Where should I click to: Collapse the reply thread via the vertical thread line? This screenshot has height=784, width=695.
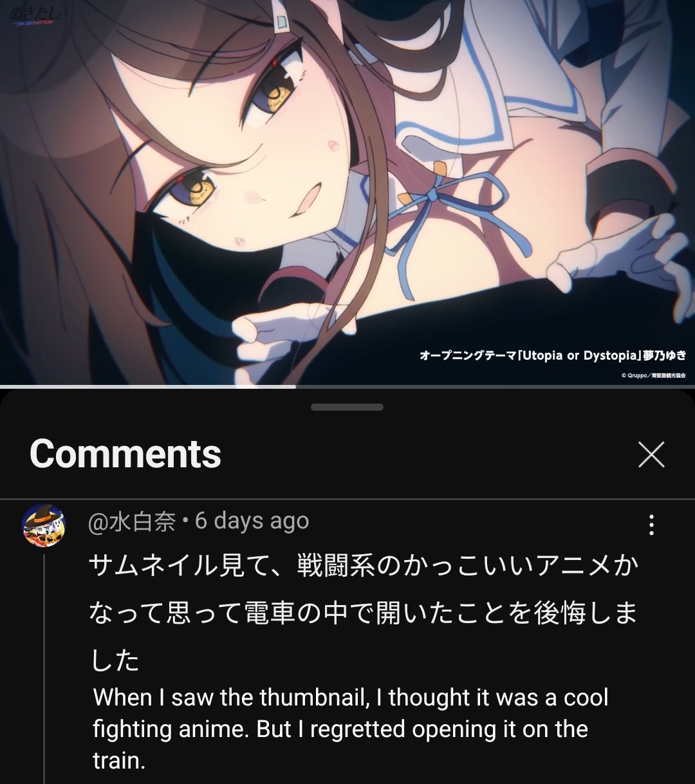pos(44,669)
